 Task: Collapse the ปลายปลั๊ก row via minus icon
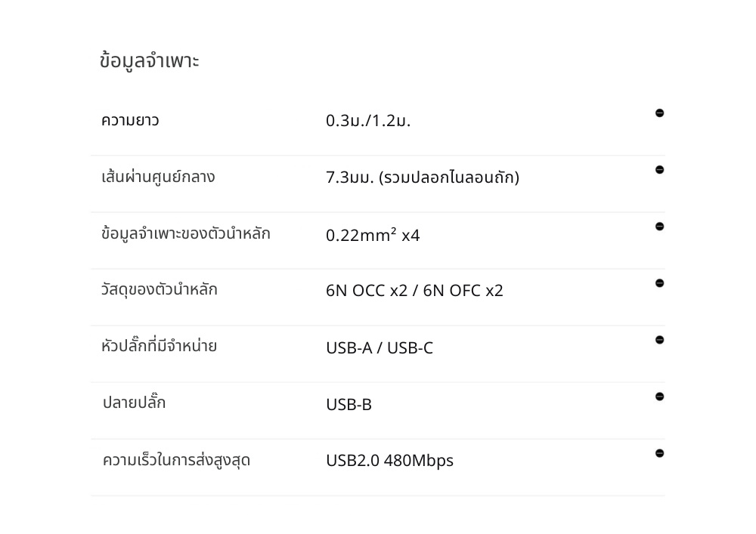click(x=659, y=397)
